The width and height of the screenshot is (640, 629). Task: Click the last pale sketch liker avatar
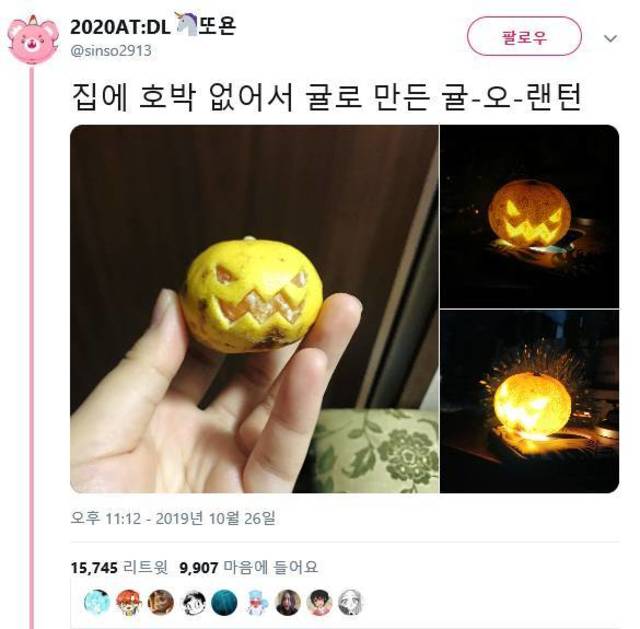pyautogui.click(x=351, y=602)
